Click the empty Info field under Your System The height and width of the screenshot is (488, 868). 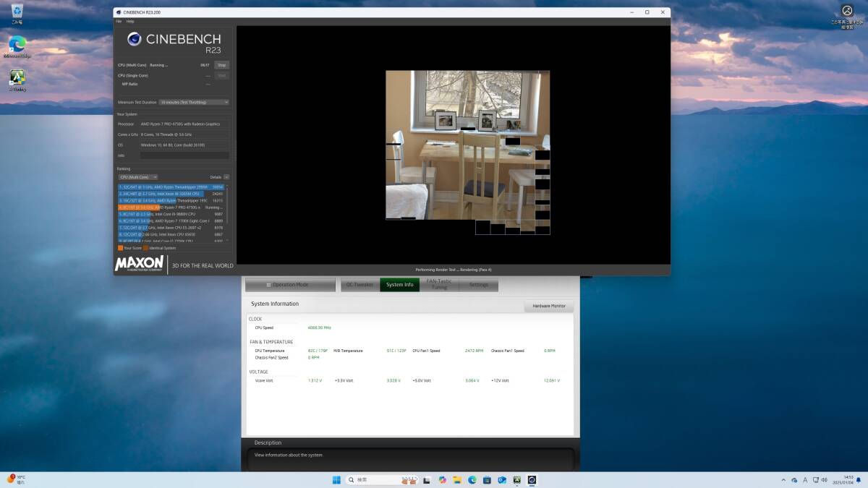click(184, 155)
